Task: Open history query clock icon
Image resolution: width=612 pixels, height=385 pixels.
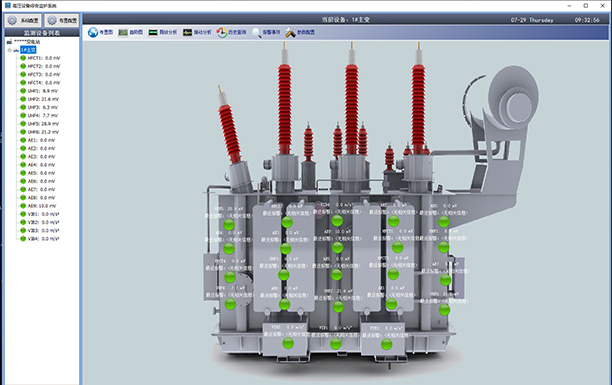Action: coord(222,32)
